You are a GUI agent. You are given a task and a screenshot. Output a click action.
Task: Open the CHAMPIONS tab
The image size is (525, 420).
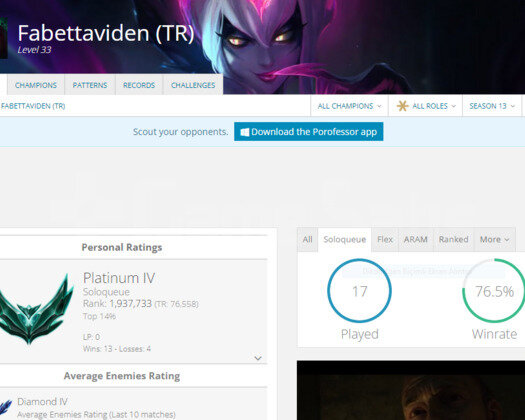click(x=36, y=85)
